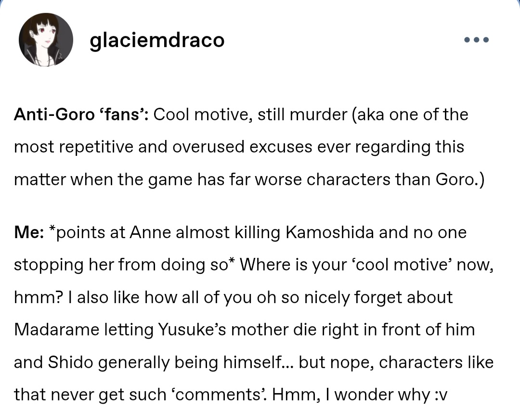
Task: Click the word "characters" in the first paragraph
Action: tap(349, 179)
